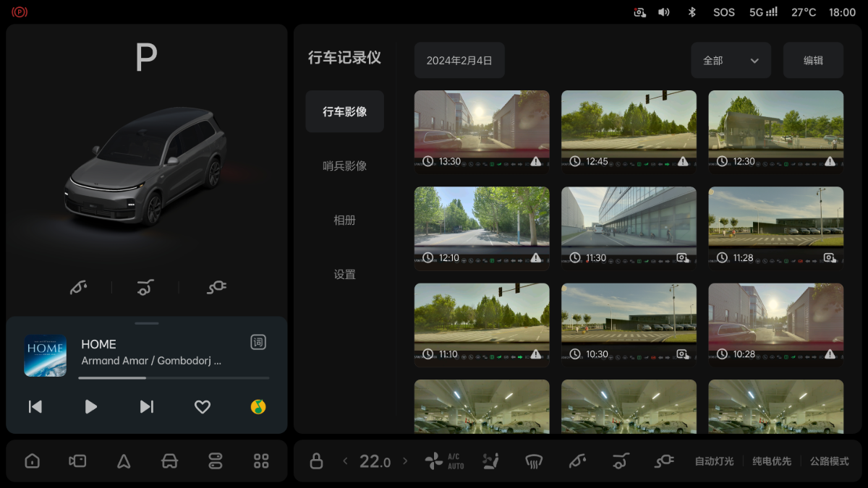
Task: Open the 10:30 recording thumbnail
Action: (629, 325)
